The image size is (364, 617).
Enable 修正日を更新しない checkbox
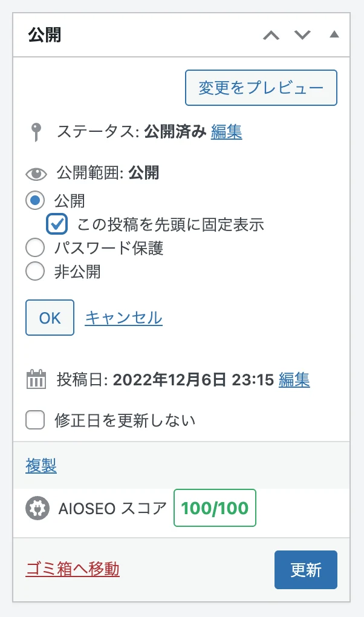coord(35,420)
